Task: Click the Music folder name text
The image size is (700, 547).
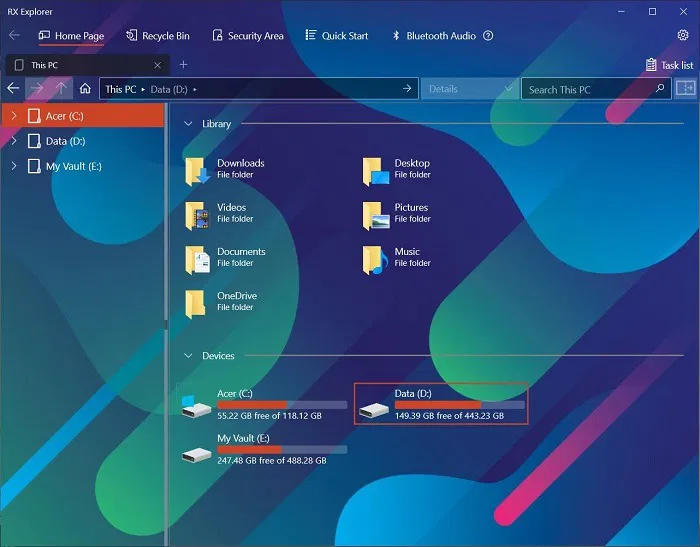Action: (x=407, y=251)
